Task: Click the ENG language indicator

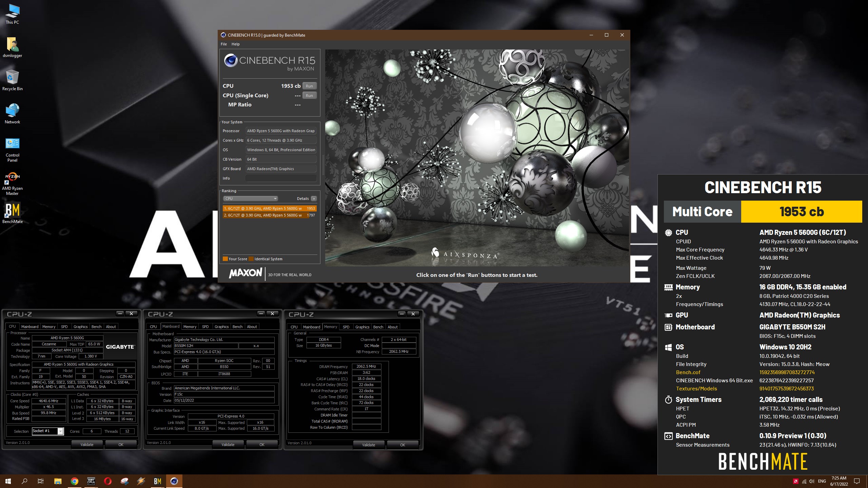Action: pyautogui.click(x=822, y=481)
